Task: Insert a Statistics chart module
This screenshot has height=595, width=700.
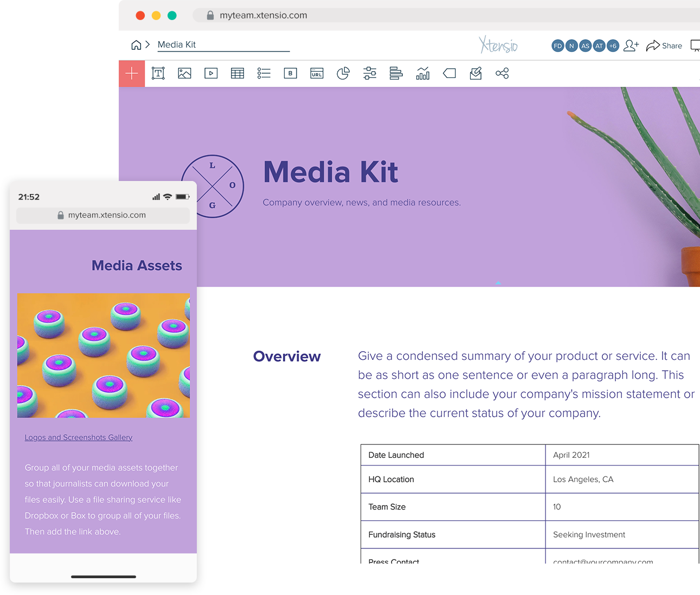Action: click(x=423, y=73)
